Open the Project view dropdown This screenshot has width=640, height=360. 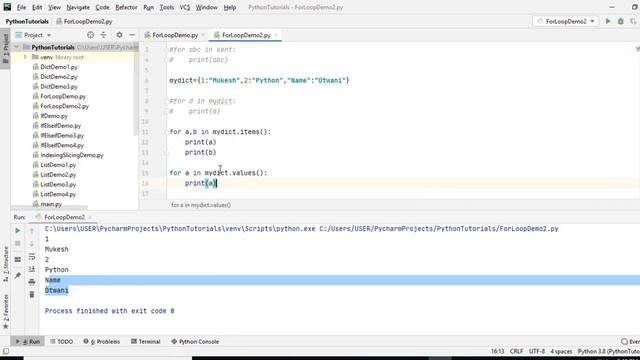coord(33,35)
